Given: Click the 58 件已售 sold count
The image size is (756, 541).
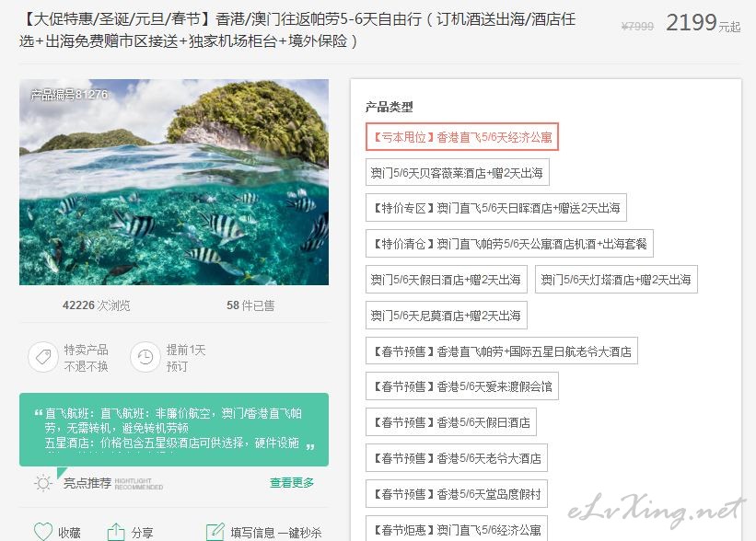Looking at the screenshot, I should coord(250,305).
